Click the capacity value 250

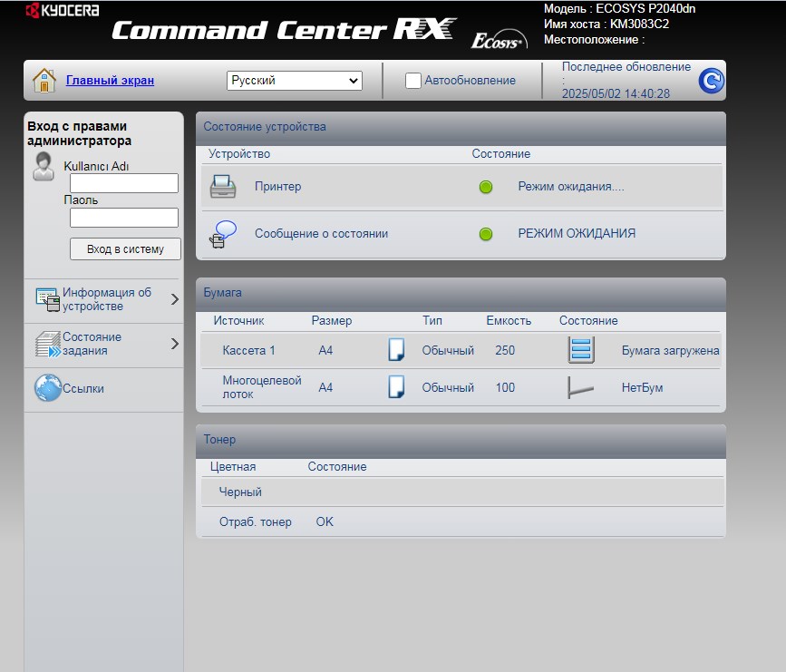[x=505, y=351]
